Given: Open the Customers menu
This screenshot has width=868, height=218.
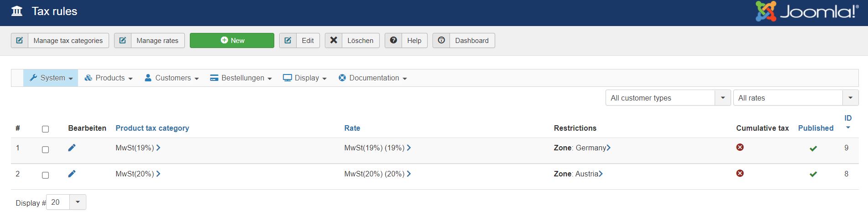Looking at the screenshot, I should click(172, 78).
